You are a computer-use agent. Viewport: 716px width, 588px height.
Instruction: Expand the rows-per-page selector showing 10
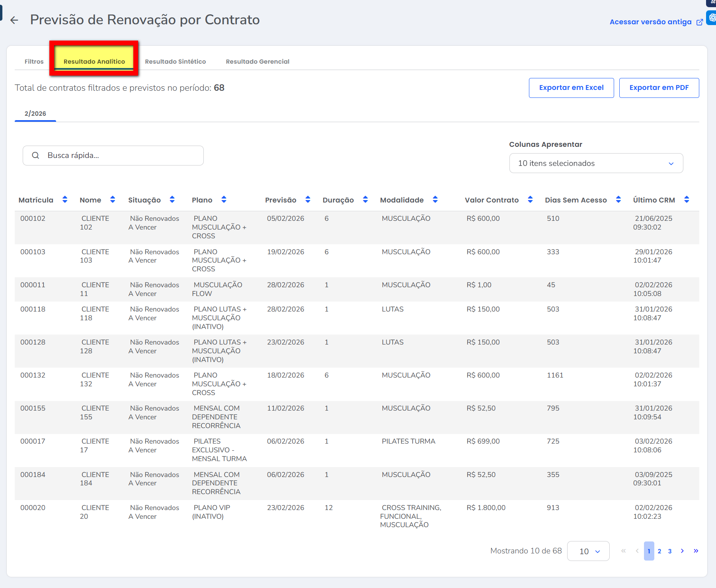tap(588, 551)
